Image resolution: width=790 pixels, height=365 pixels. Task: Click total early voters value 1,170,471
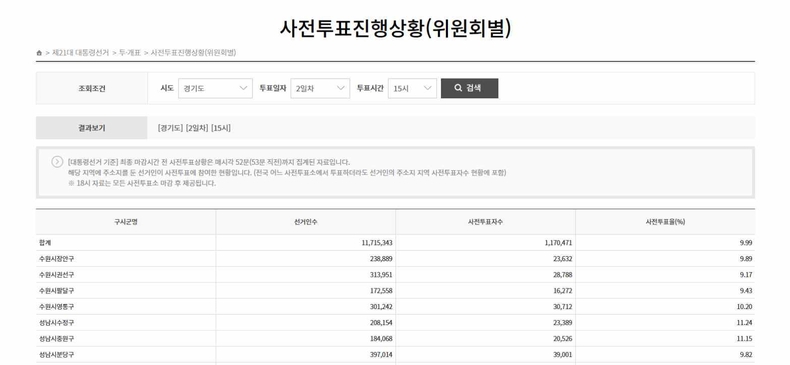[x=558, y=242]
